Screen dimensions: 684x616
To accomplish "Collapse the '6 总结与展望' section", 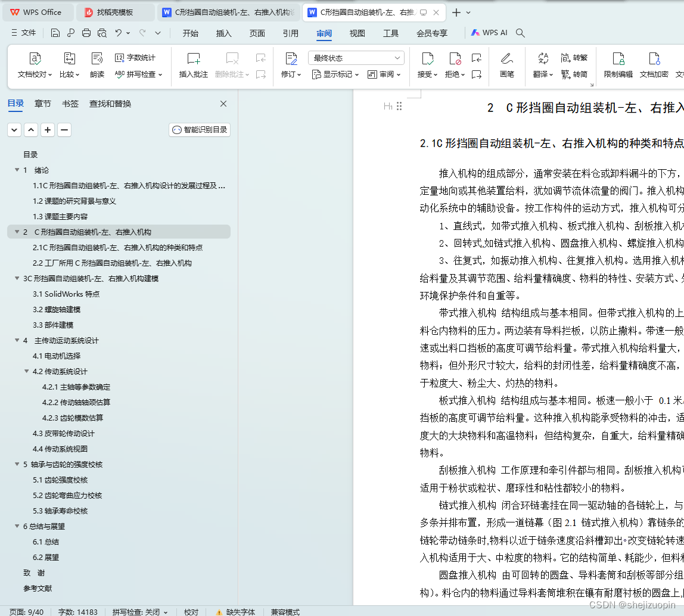I will (17, 526).
